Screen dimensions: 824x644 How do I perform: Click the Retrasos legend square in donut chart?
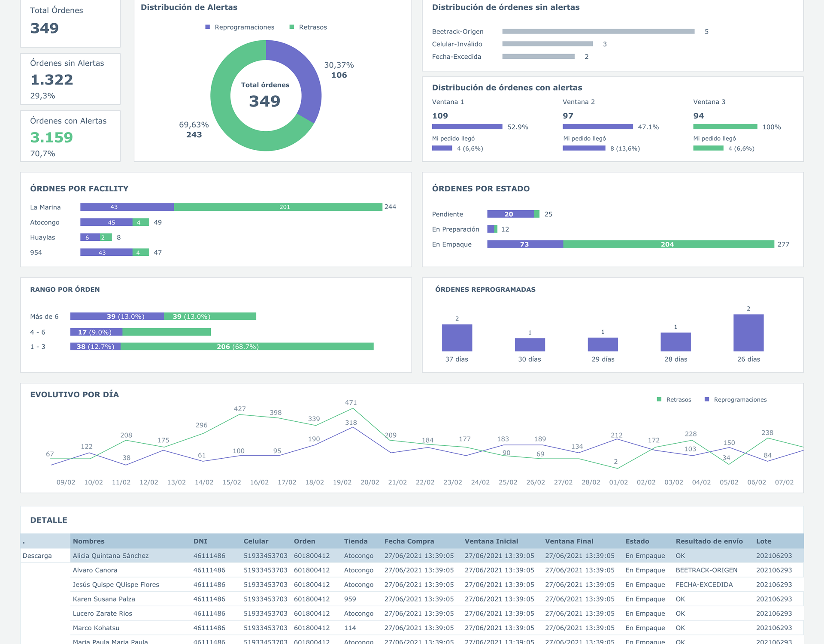coord(292,27)
